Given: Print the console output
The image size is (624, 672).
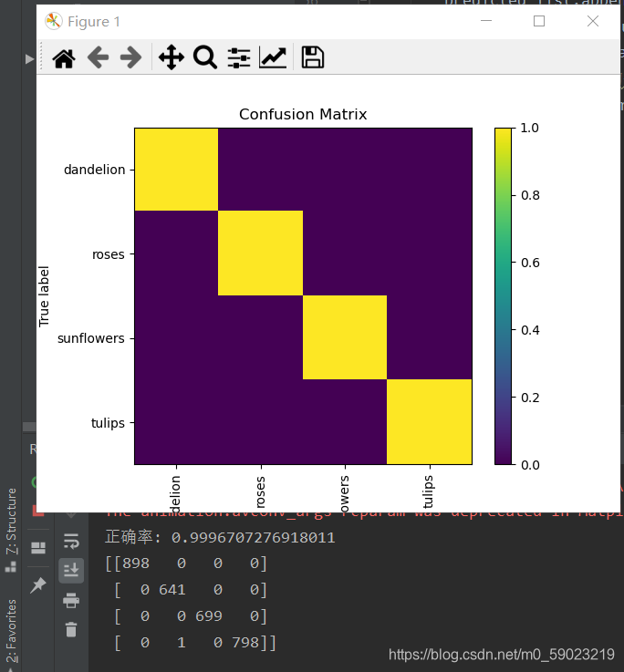Looking at the screenshot, I should (x=71, y=600).
